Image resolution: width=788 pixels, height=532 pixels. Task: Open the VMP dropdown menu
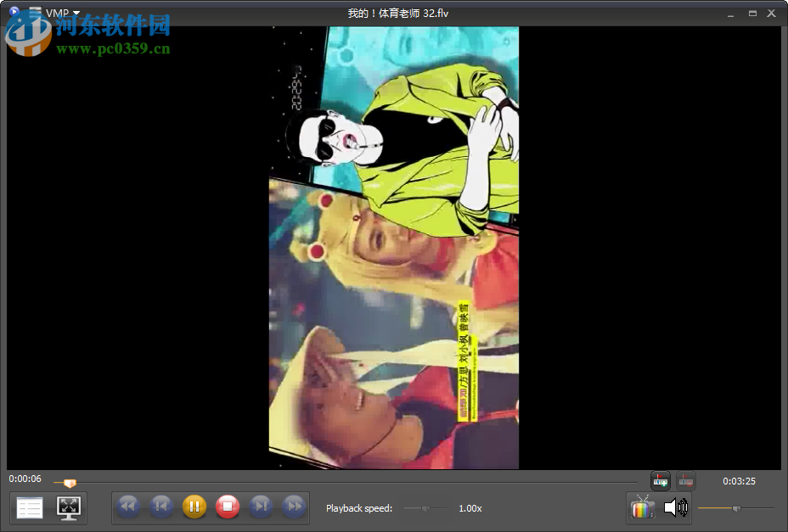[63, 13]
